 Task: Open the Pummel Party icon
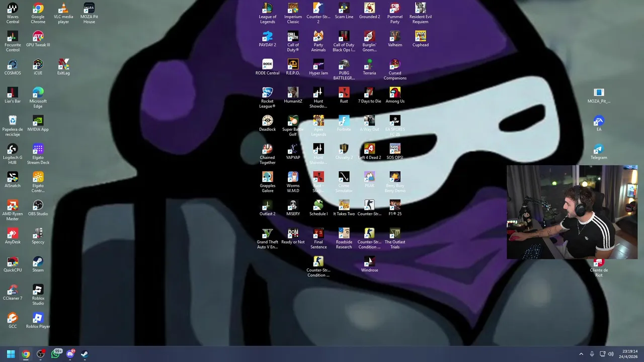point(395,13)
